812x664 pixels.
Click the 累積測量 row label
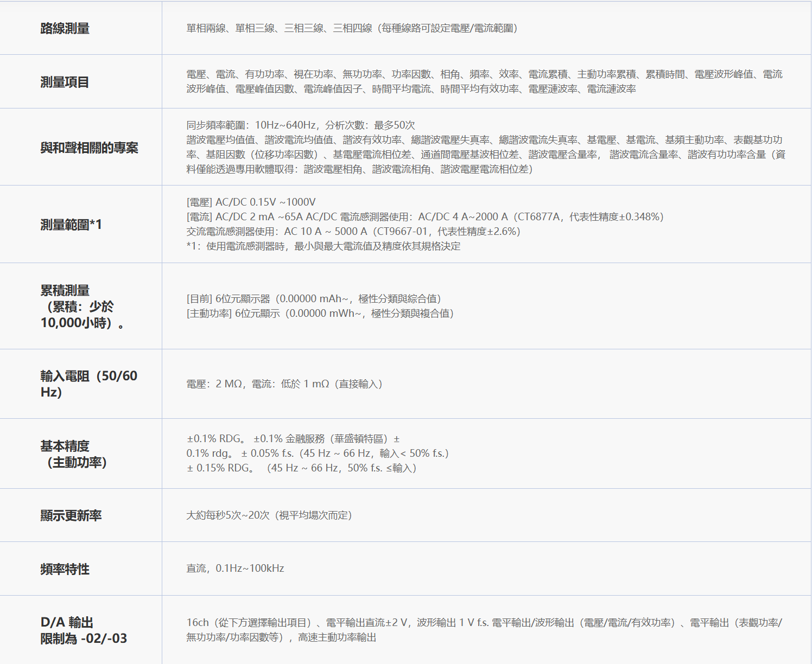[x=83, y=307]
